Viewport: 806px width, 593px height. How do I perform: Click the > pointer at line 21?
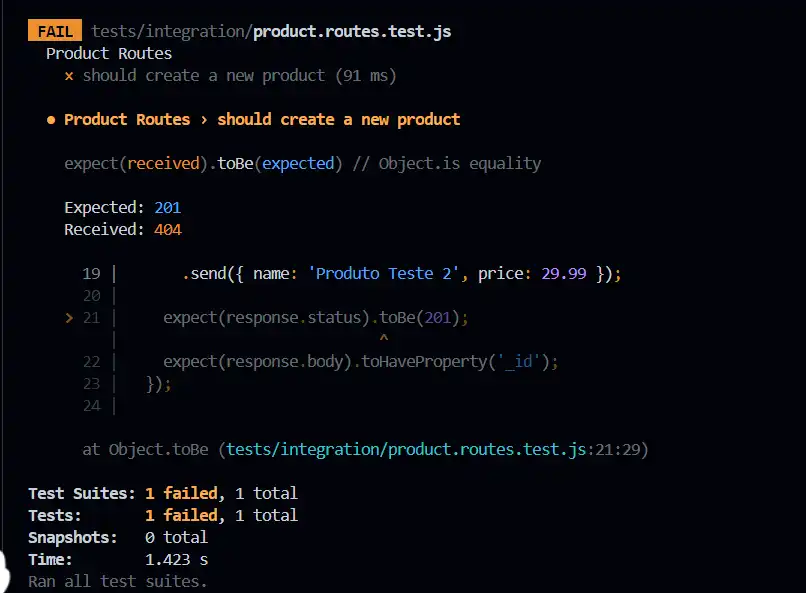click(69, 318)
